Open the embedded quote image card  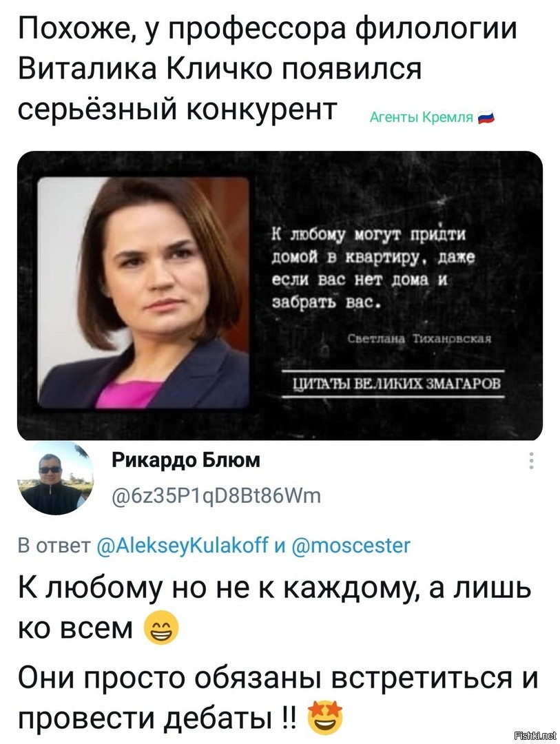280,296
